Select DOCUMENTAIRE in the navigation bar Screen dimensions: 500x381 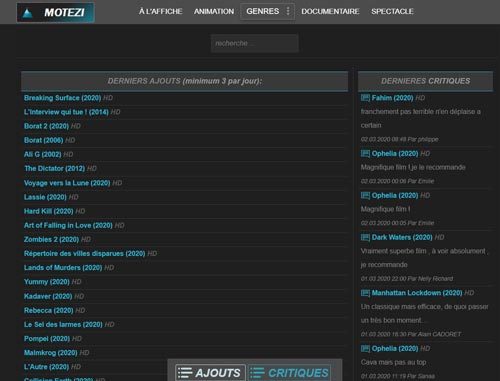[330, 11]
